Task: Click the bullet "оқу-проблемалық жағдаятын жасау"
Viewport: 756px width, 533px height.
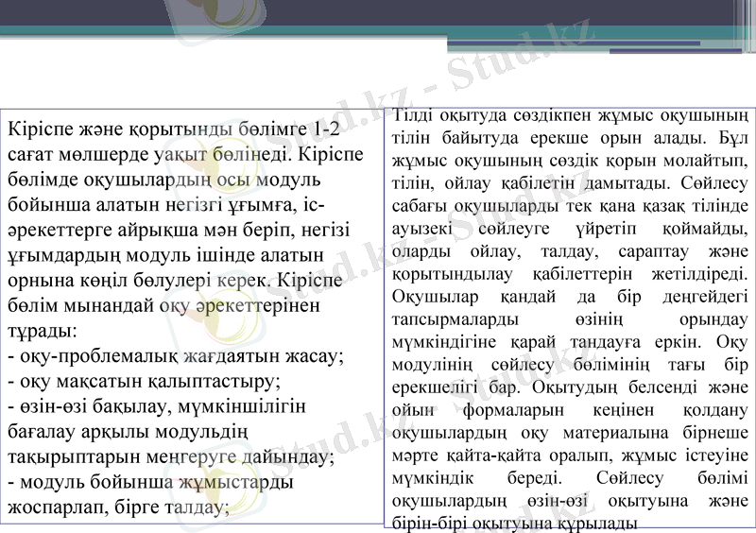Action: 179,356
